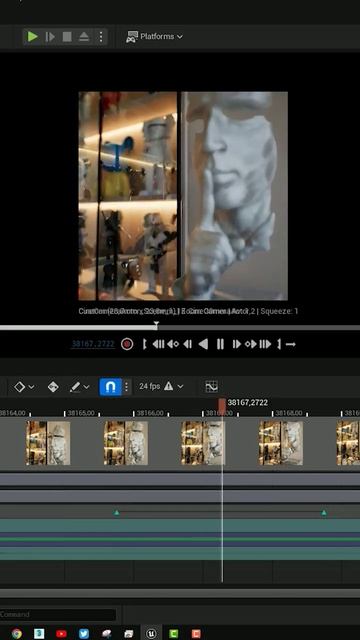Screen dimensions: 360x640
Task: Open Chrome from the taskbar
Action: pyautogui.click(x=17, y=633)
